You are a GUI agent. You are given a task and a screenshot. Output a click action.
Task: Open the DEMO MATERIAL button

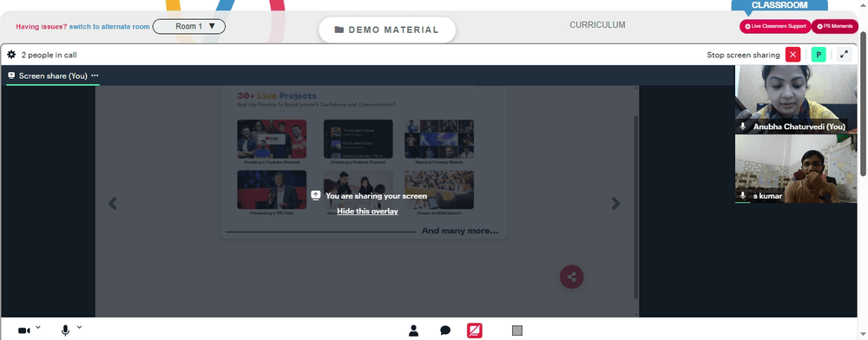[x=387, y=29]
